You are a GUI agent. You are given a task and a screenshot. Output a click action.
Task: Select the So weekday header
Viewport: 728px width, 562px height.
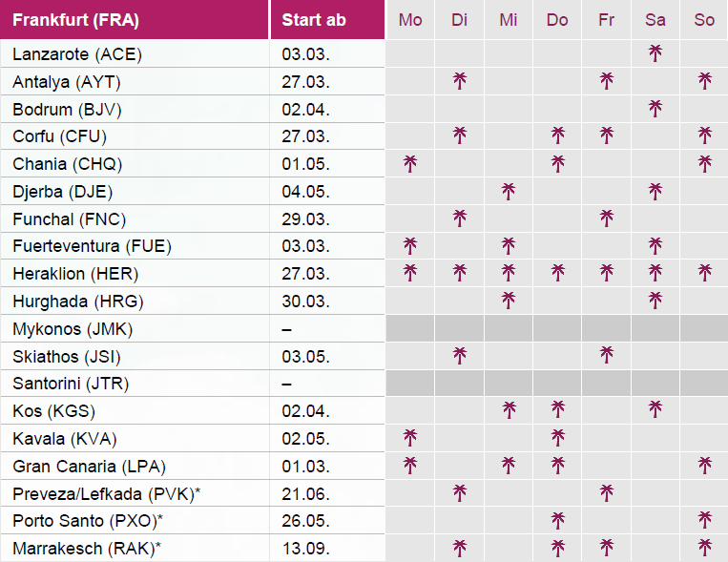pos(704,20)
